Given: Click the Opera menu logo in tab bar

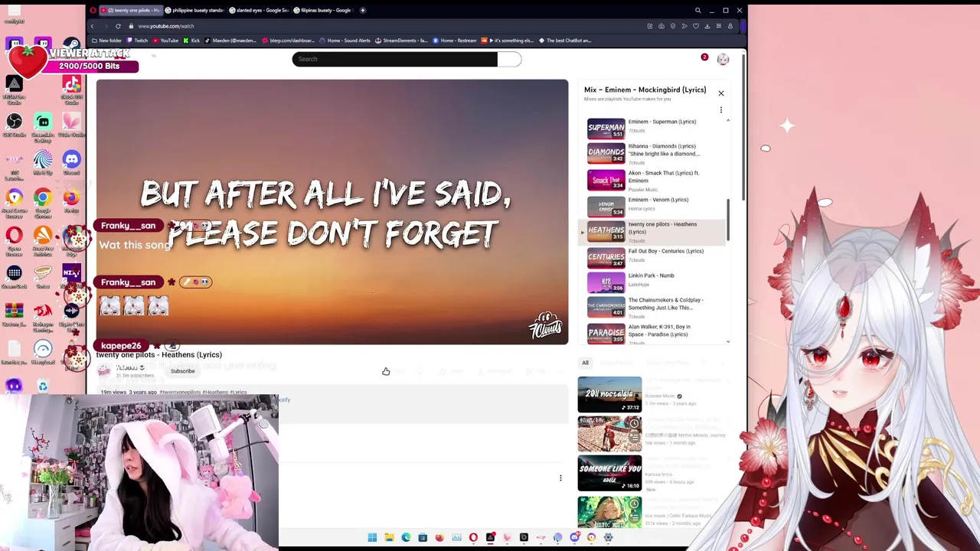Looking at the screenshot, I should [x=93, y=10].
